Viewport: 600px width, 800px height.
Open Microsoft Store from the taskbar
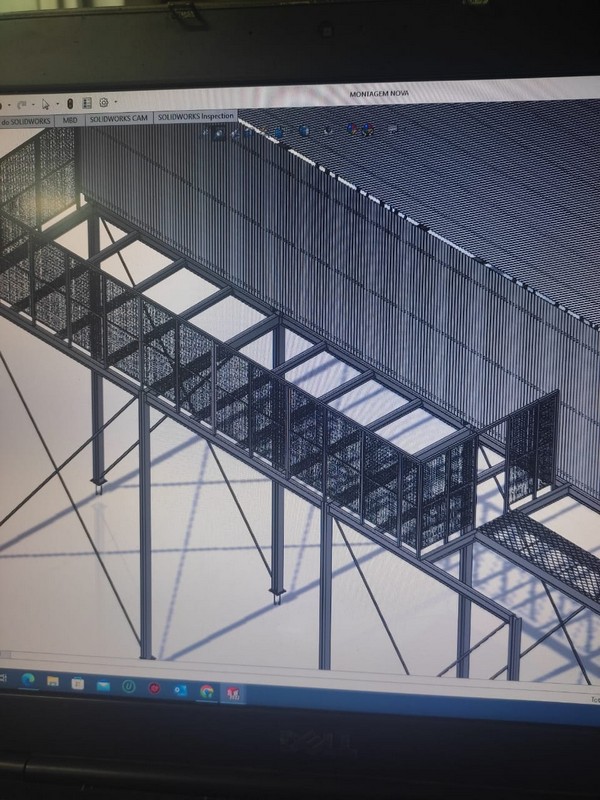78,683
